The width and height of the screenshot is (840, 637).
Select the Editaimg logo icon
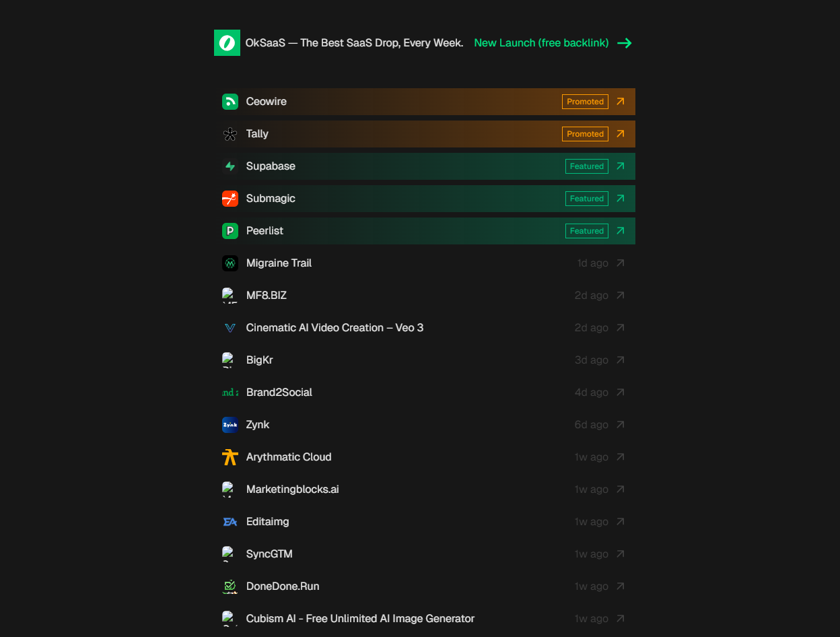pyautogui.click(x=230, y=522)
